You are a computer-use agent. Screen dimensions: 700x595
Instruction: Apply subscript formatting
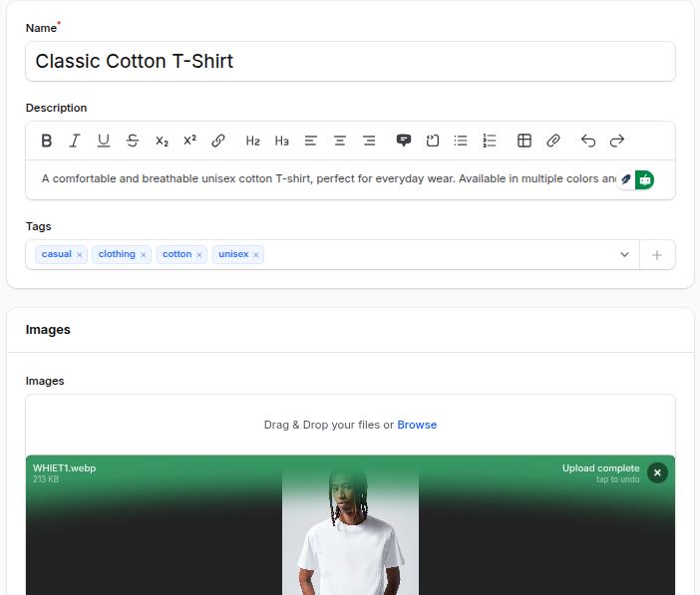click(162, 142)
